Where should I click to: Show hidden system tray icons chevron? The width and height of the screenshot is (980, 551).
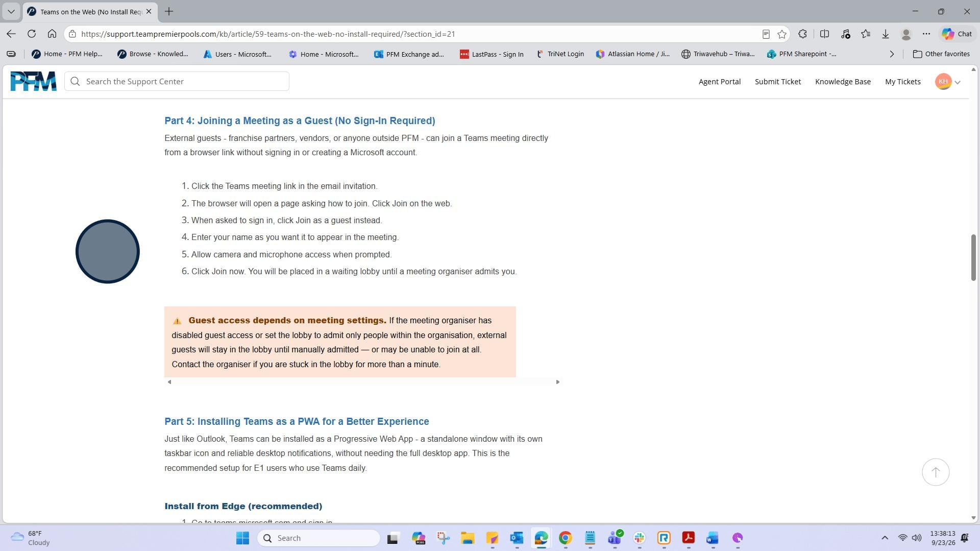coord(885,538)
